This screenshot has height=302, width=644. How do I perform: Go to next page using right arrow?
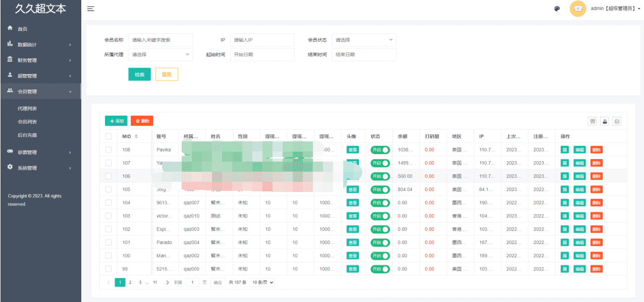pos(168,282)
